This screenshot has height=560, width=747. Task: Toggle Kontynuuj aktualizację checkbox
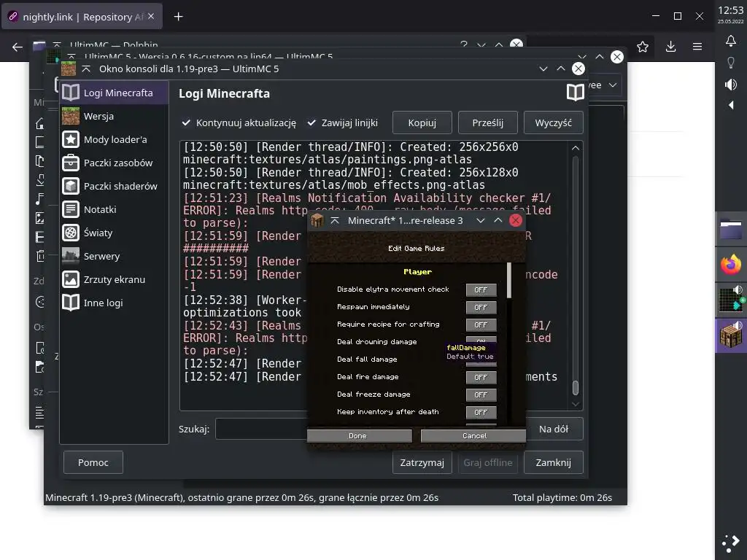(239, 122)
